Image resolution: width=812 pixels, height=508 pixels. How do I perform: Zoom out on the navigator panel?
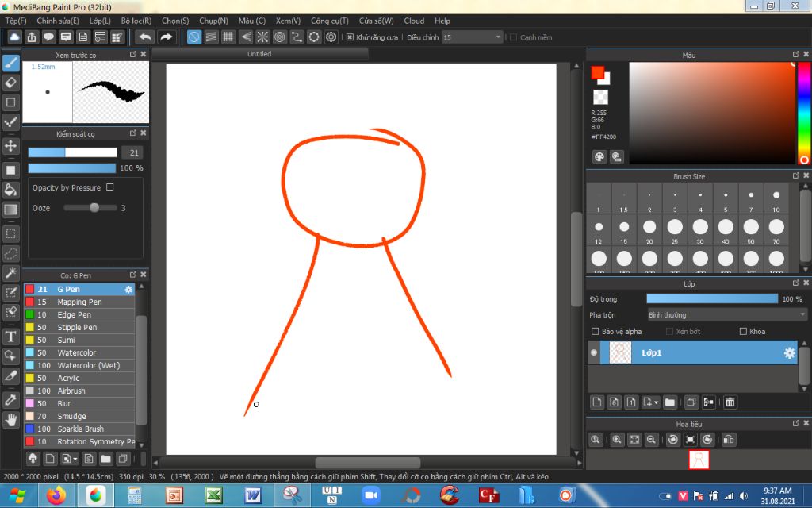[x=651, y=440]
